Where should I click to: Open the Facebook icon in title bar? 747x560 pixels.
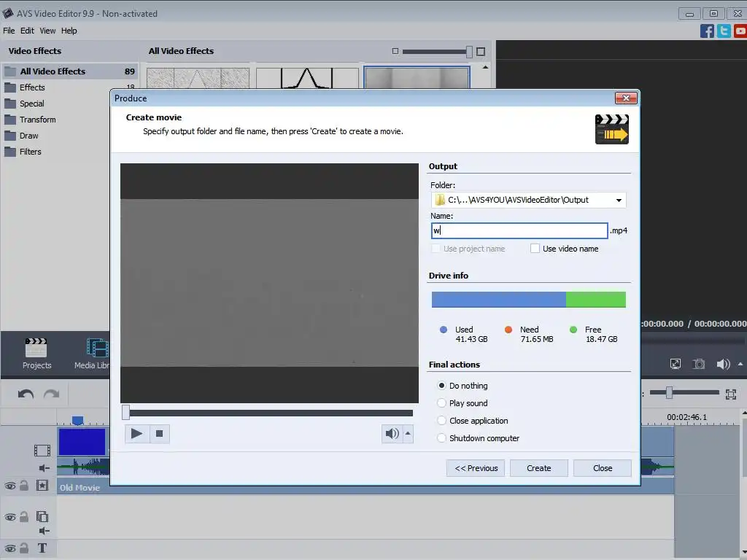pyautogui.click(x=707, y=31)
